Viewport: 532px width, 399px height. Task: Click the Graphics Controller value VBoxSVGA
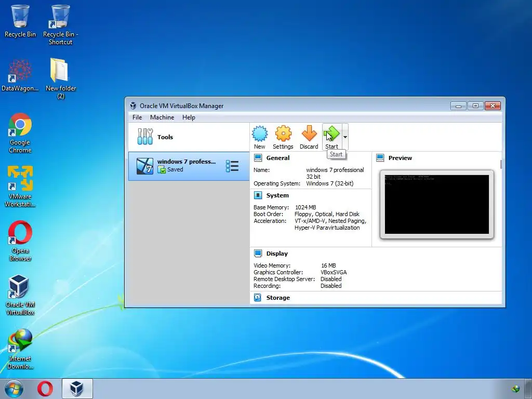coord(334,272)
